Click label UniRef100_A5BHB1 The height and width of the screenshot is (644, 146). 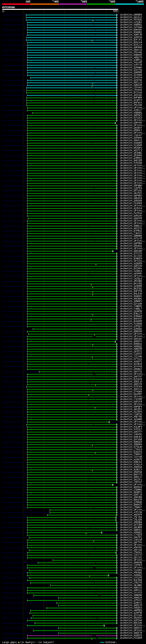click(131, 113)
